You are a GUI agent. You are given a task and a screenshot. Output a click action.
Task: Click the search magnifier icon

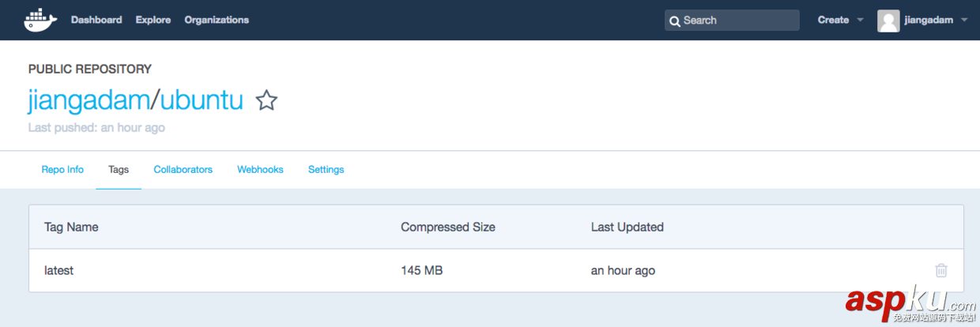coord(675,21)
